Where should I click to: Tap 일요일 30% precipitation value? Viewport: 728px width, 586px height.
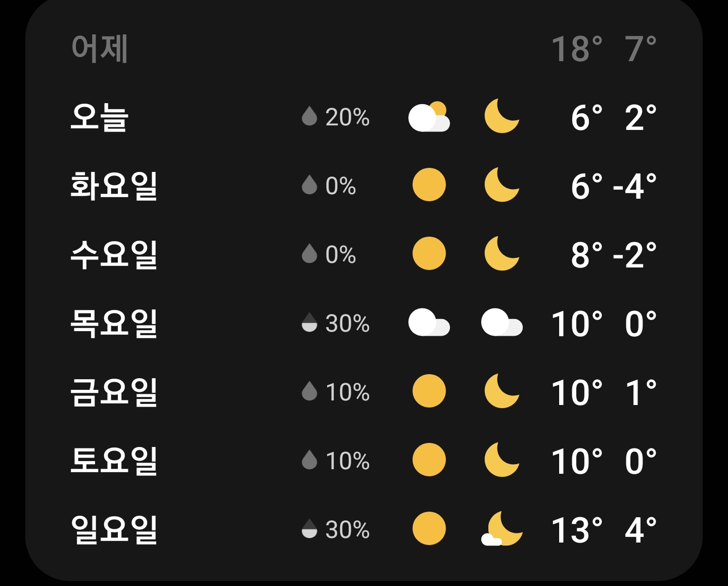coord(347,529)
